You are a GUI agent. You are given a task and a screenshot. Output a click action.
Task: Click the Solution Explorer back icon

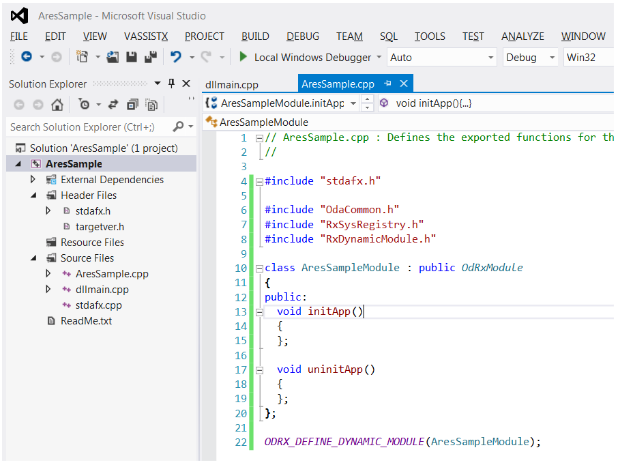pyautogui.click(x=19, y=105)
